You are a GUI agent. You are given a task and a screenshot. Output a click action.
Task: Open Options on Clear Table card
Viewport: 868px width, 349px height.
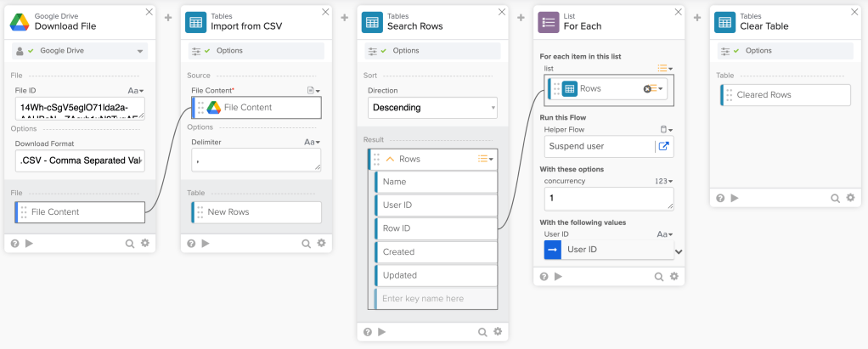click(x=786, y=51)
